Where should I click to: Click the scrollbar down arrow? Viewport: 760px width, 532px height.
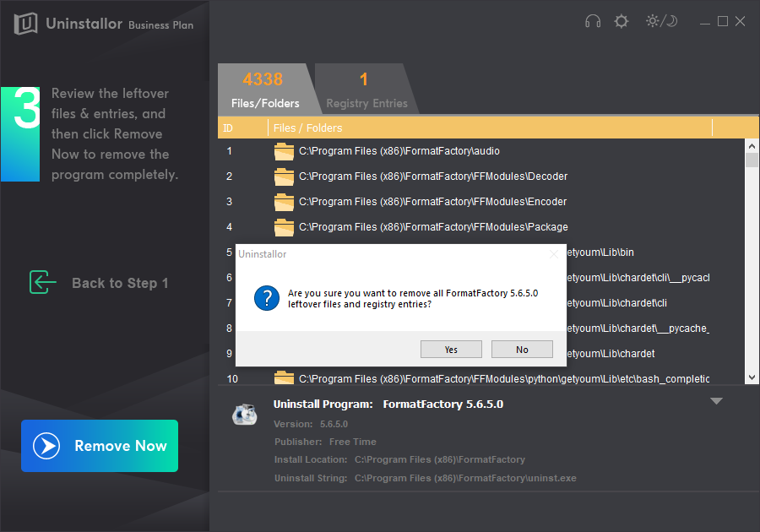click(752, 377)
